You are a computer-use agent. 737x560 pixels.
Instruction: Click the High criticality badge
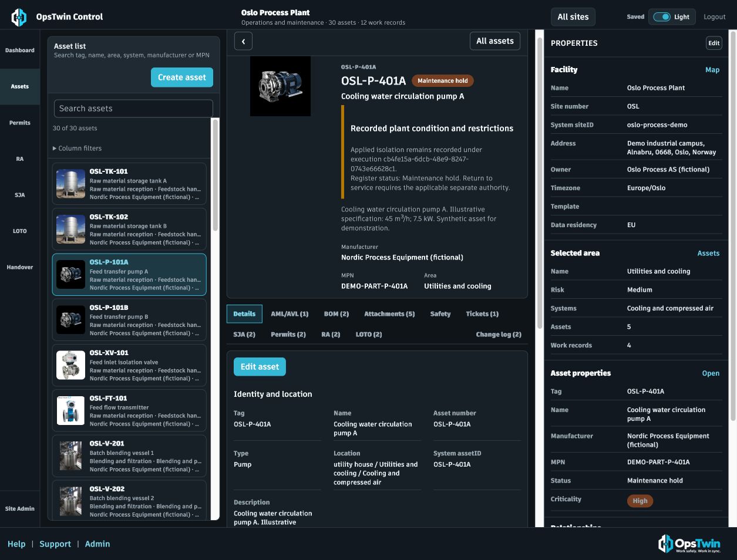click(x=640, y=501)
